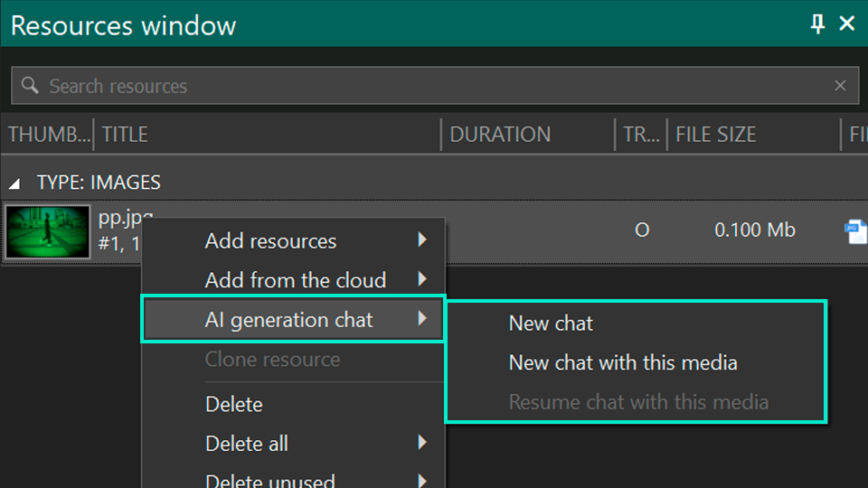The image size is (868, 488).
Task: Pin the Resources window panel
Action: click(x=817, y=23)
